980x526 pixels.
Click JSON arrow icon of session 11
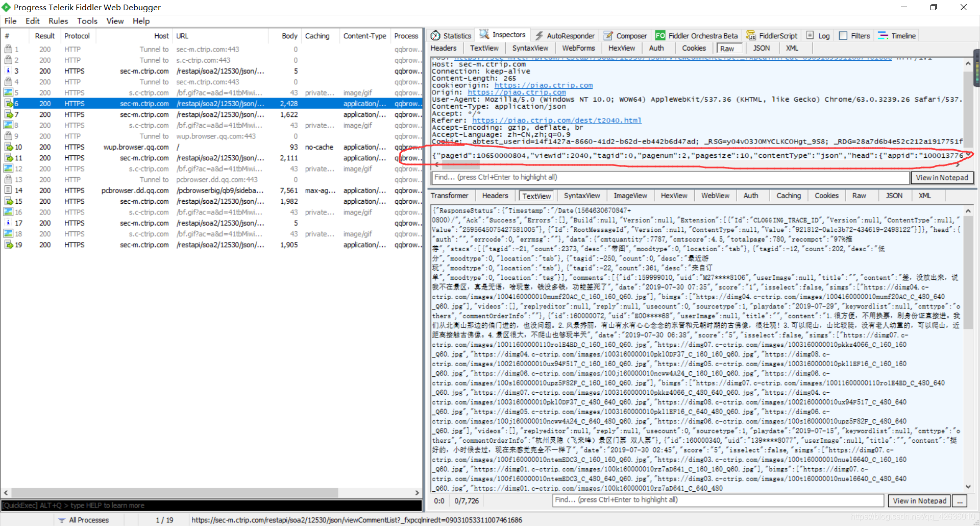pyautogui.click(x=9, y=158)
